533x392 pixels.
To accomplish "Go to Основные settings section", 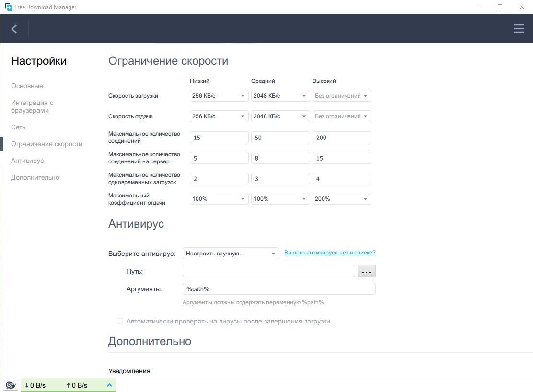I will tap(27, 86).
